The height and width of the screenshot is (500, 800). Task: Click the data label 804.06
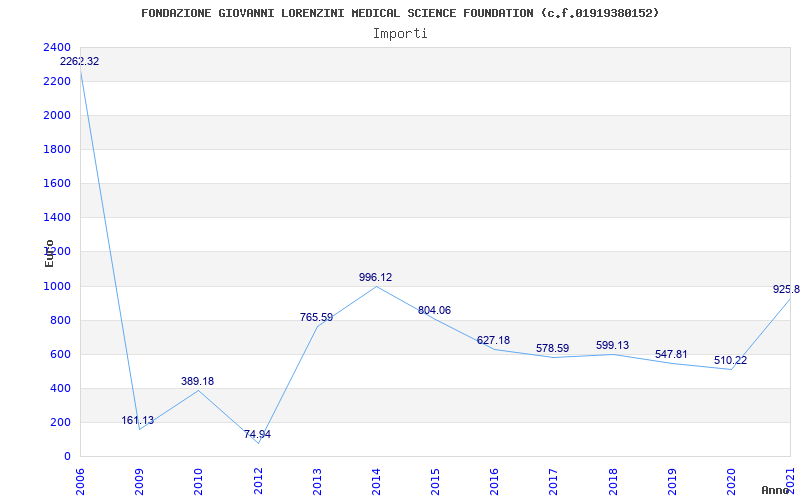(434, 310)
